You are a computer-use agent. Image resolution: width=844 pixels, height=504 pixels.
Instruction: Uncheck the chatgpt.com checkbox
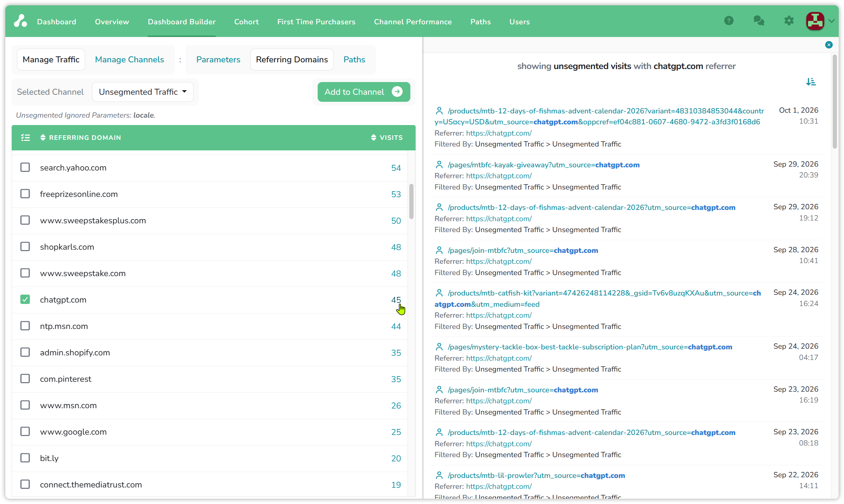pos(25,299)
